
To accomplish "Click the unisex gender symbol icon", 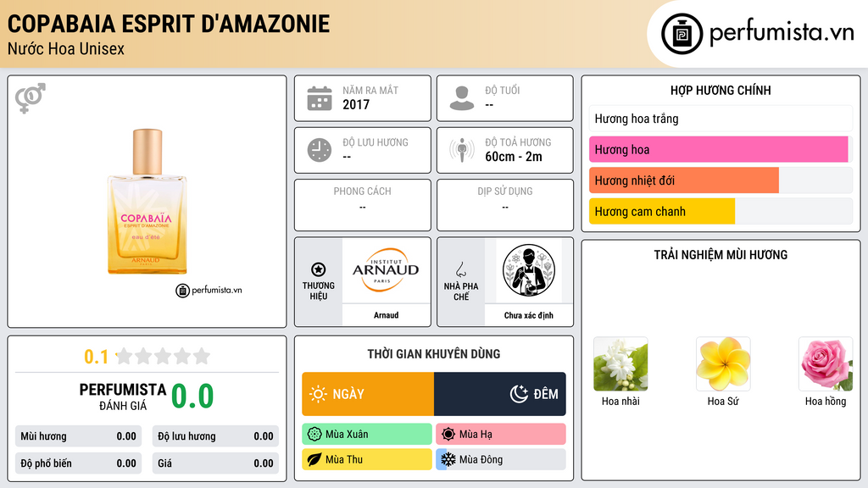I will (30, 98).
